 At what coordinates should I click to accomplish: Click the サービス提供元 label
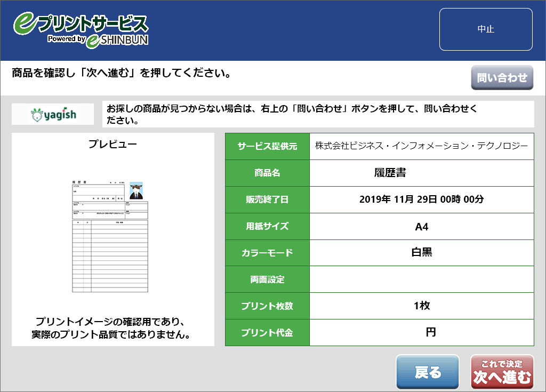click(268, 146)
